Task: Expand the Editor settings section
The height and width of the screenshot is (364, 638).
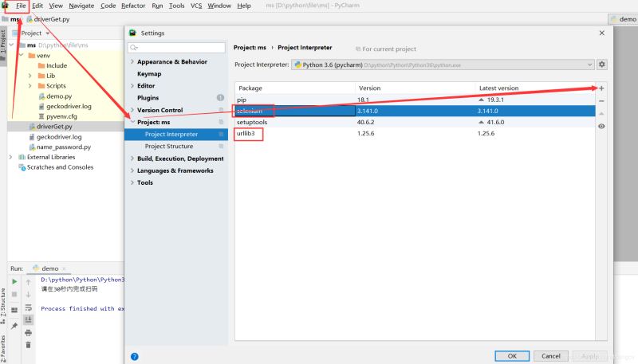Action: point(132,86)
